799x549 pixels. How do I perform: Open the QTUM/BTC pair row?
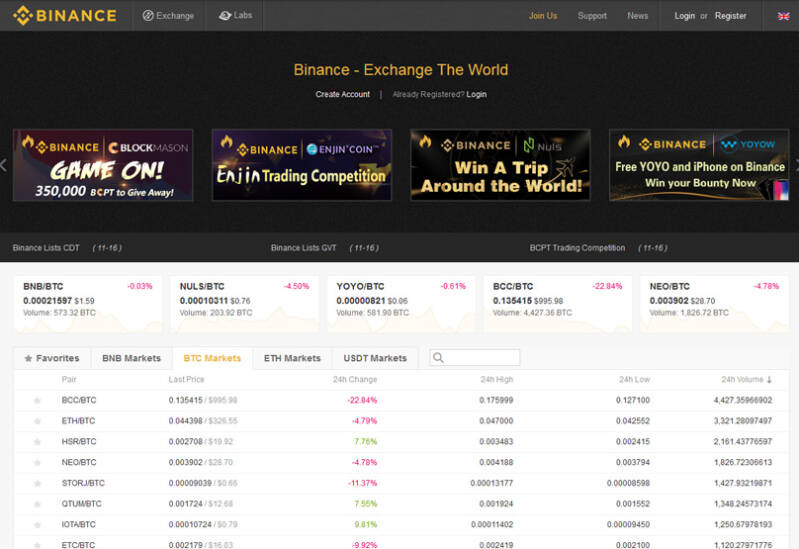click(x=401, y=504)
